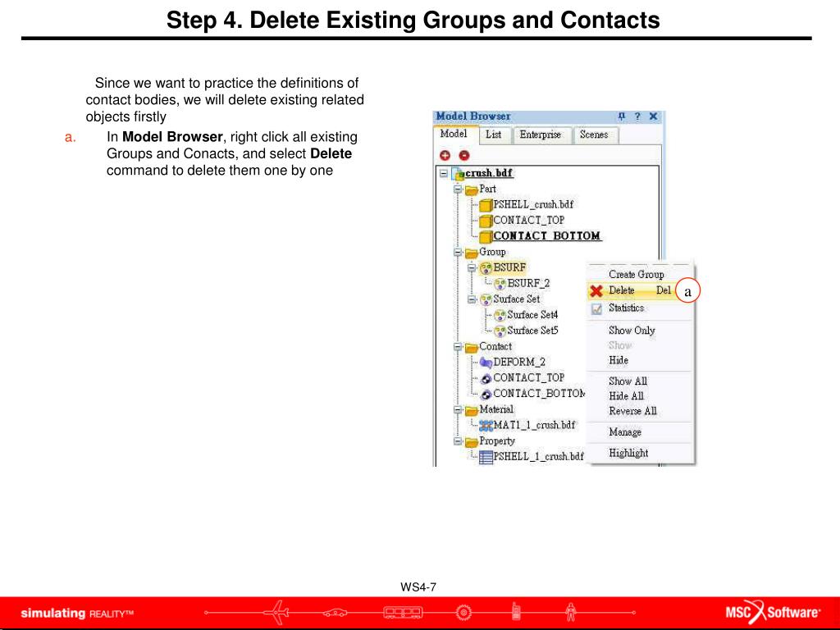The height and width of the screenshot is (630, 840).
Task: Collapse the Material branch
Action: [458, 410]
